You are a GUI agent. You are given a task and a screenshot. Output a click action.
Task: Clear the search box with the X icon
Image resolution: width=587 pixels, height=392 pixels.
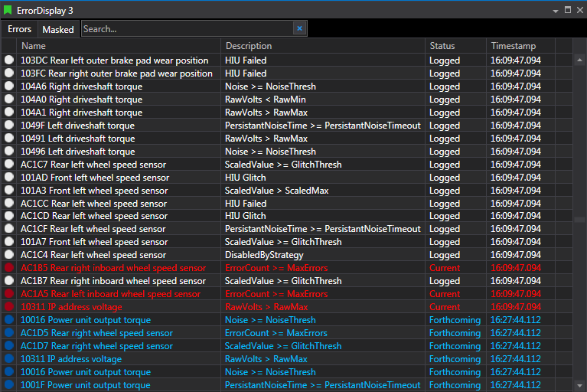[x=299, y=28]
